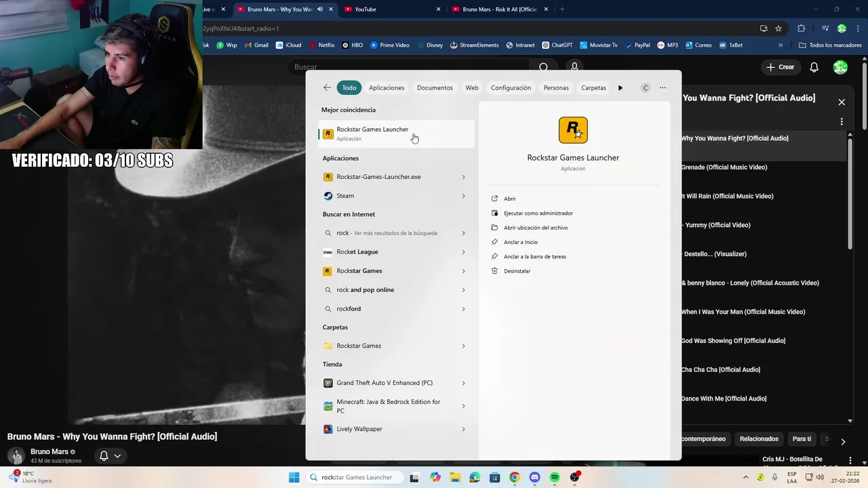
Task: Select the Todo search filter tab
Action: 349,87
